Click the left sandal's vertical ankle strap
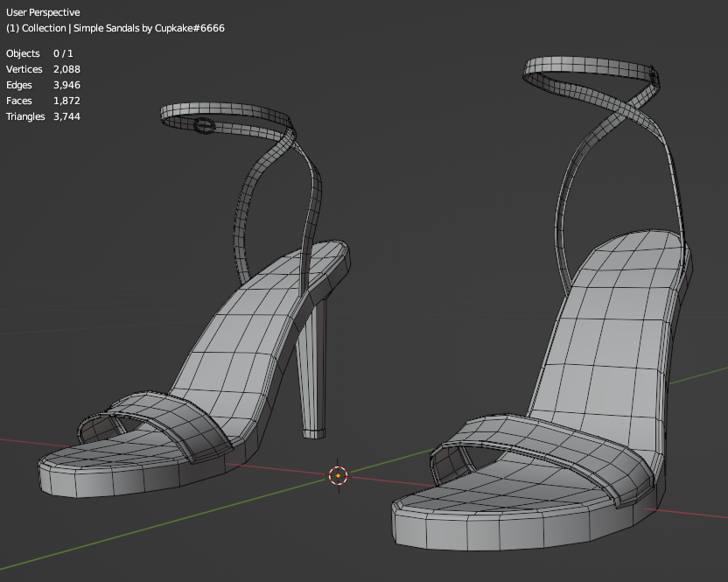728x582 pixels. 313,201
